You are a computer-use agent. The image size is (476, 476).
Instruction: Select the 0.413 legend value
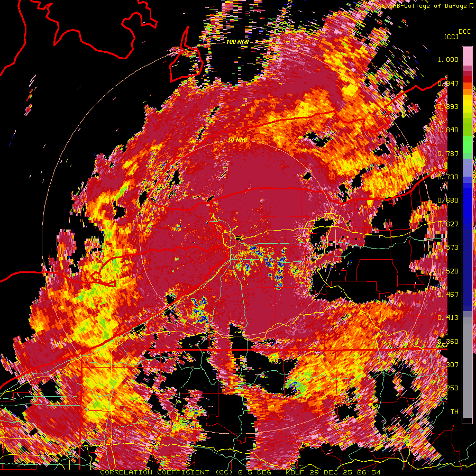[448, 318]
